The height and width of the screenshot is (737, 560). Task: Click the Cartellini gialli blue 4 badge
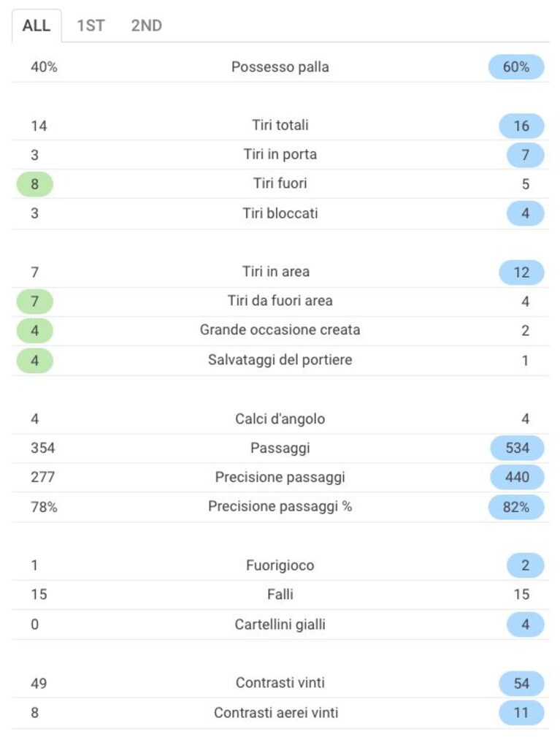(525, 625)
